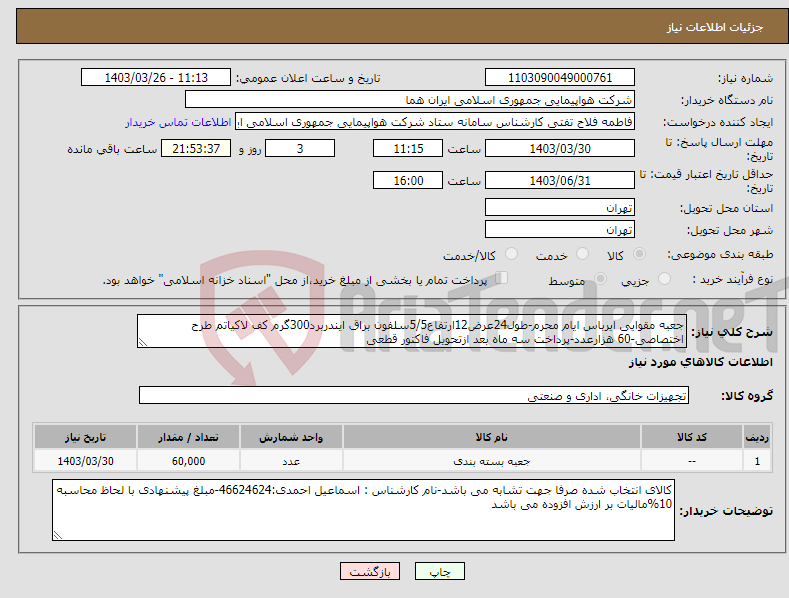The width and height of the screenshot is (789, 598).
Task: Select the متوسط purchase type radio
Action: tap(600, 278)
